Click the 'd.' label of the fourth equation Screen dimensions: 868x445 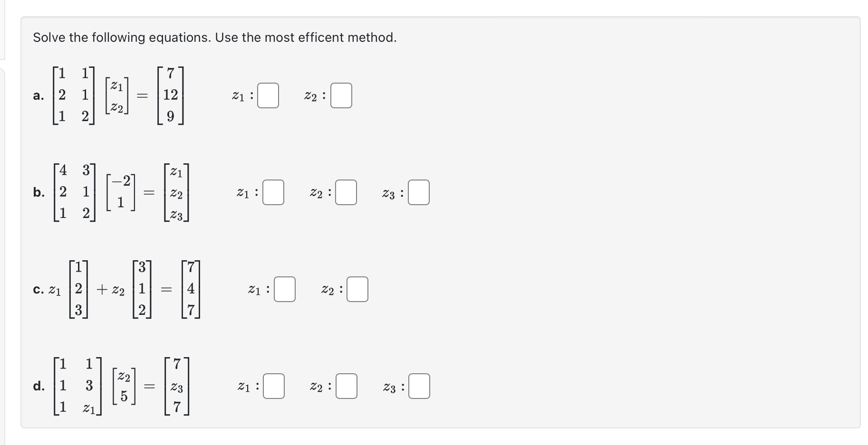[x=39, y=387]
